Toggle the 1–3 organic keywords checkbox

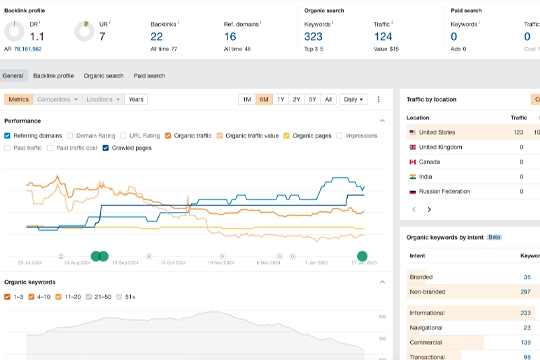pyautogui.click(x=7, y=297)
